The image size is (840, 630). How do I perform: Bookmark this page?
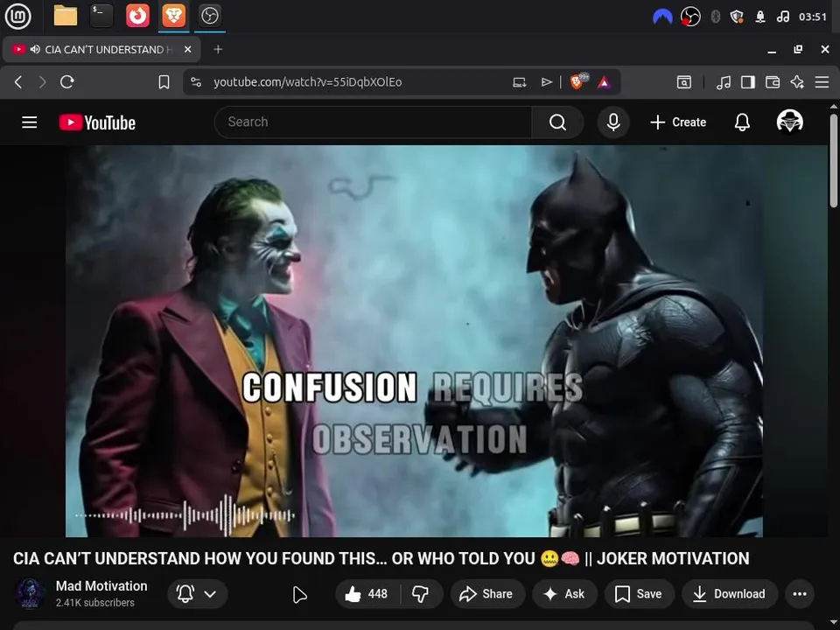pos(164,82)
